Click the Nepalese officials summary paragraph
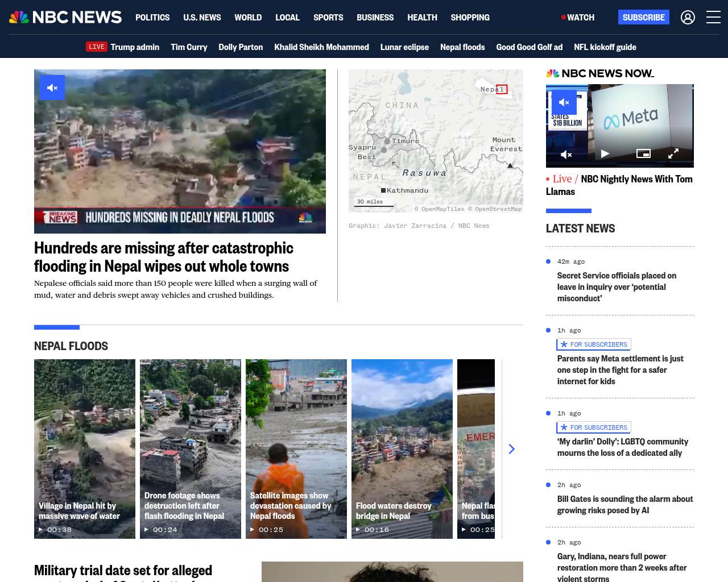The image size is (728, 582). click(175, 289)
